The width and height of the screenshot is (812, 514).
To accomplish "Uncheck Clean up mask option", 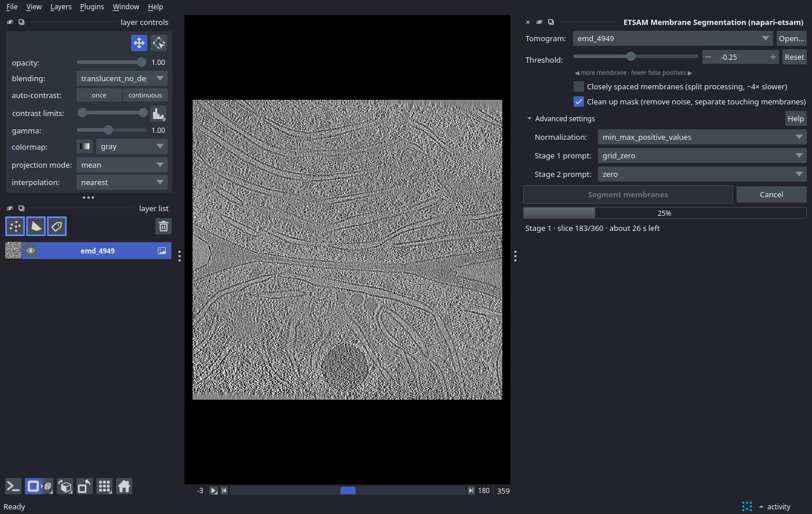I will click(x=579, y=102).
